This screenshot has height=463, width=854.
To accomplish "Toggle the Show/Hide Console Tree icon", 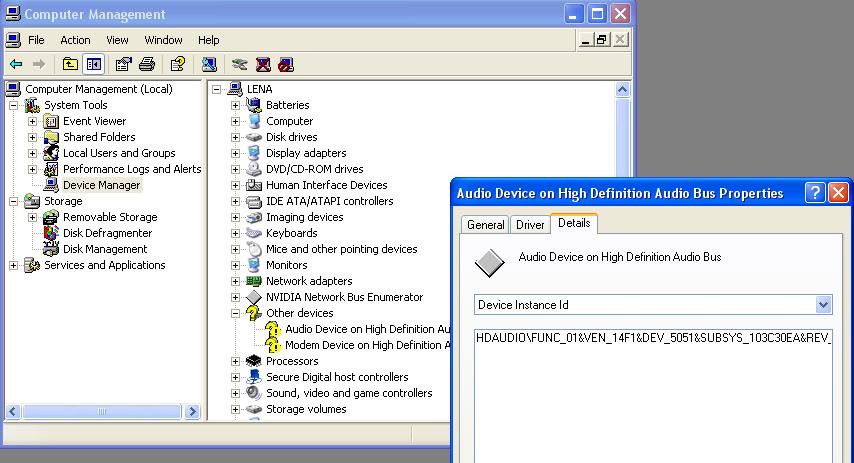I will click(x=94, y=64).
